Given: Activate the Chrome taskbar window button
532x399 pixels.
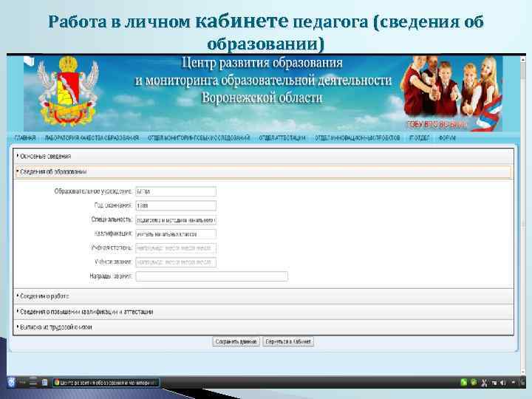Looking at the screenshot, I should pos(106,383).
